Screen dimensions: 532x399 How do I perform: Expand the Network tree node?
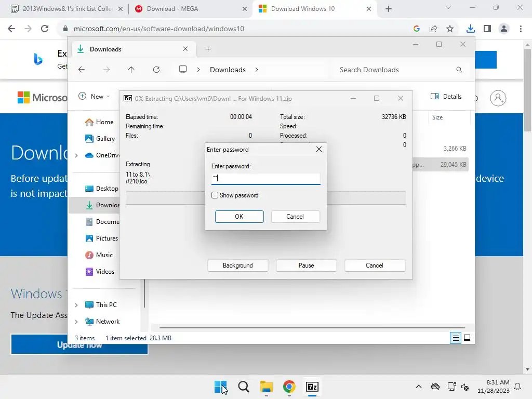[x=76, y=322]
